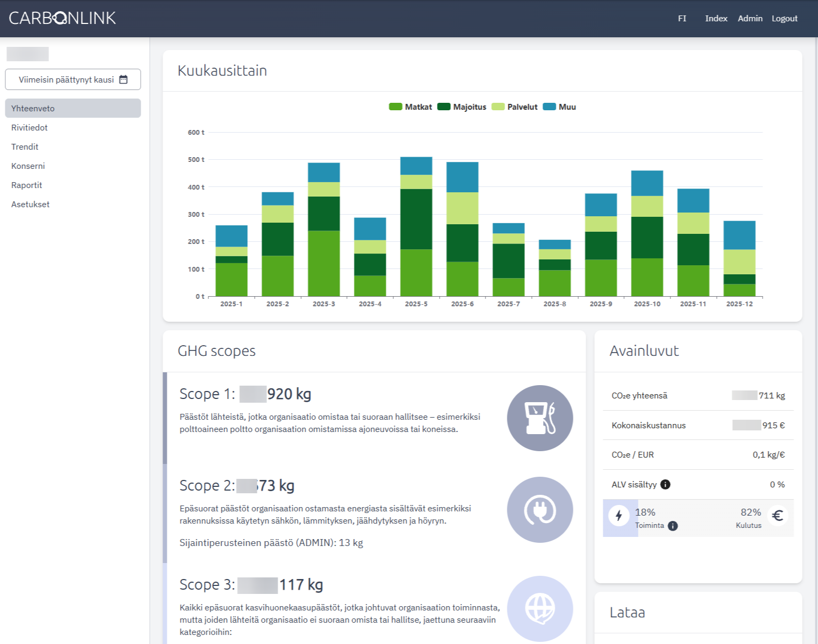
Task: Click the lightning bolt Toiminta icon
Action: click(619, 516)
